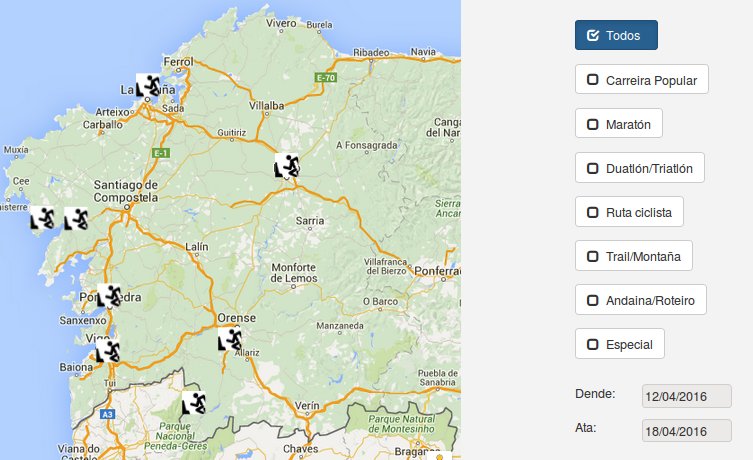Open the runner marker closest to Cee
The height and width of the screenshot is (460, 753).
pos(42,218)
